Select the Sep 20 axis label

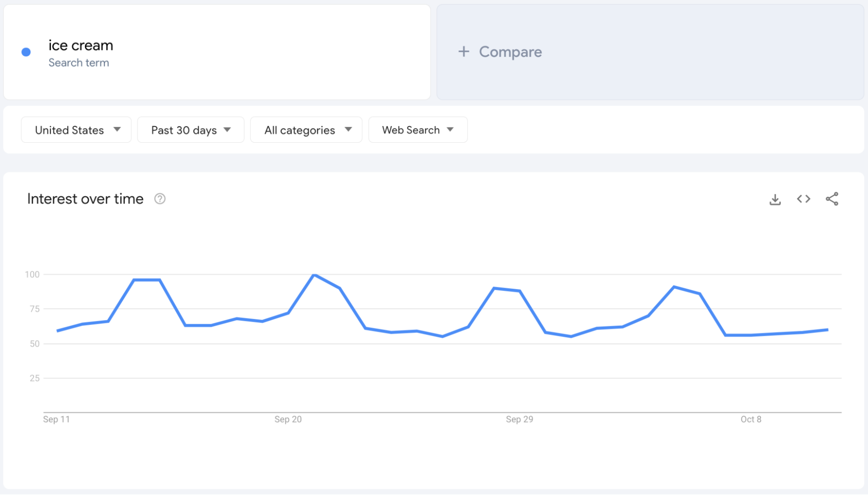[x=288, y=419]
